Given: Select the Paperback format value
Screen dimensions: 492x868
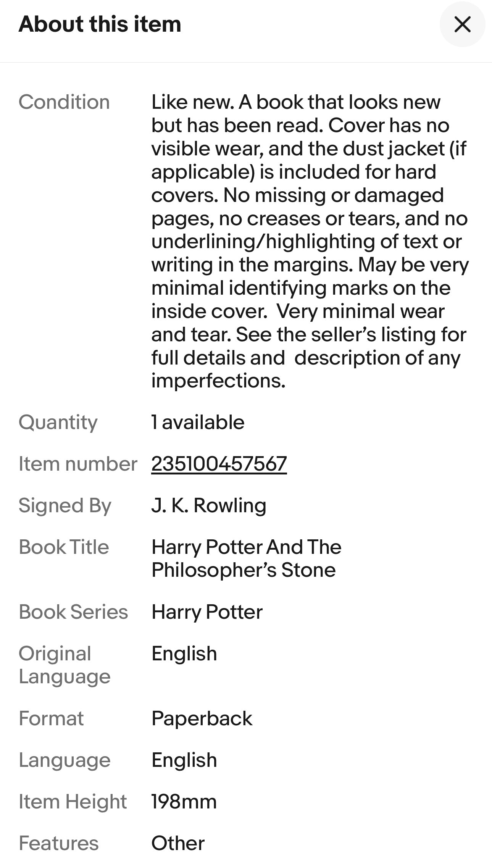Looking at the screenshot, I should (x=202, y=718).
